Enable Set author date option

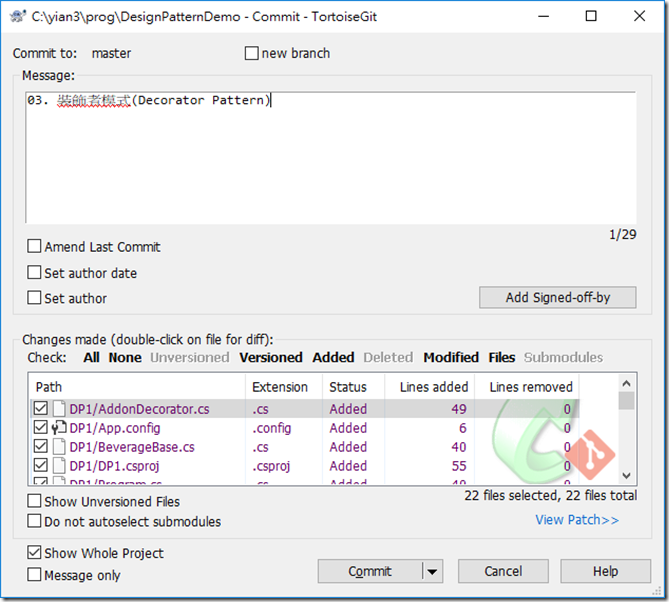pos(34,272)
